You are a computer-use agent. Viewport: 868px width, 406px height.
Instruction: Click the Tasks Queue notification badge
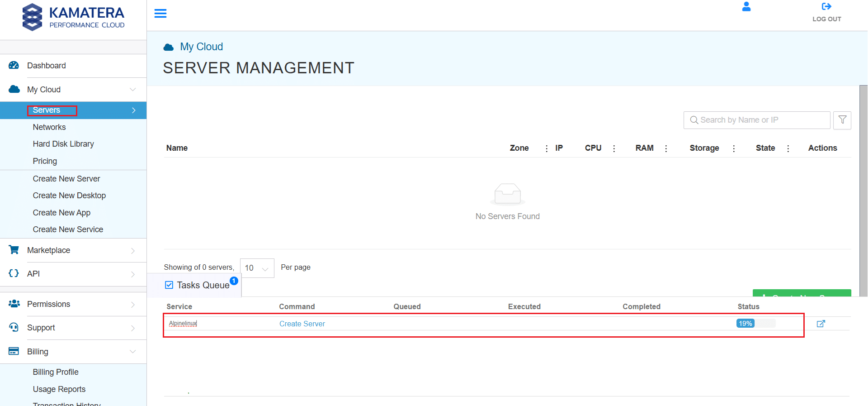click(234, 281)
